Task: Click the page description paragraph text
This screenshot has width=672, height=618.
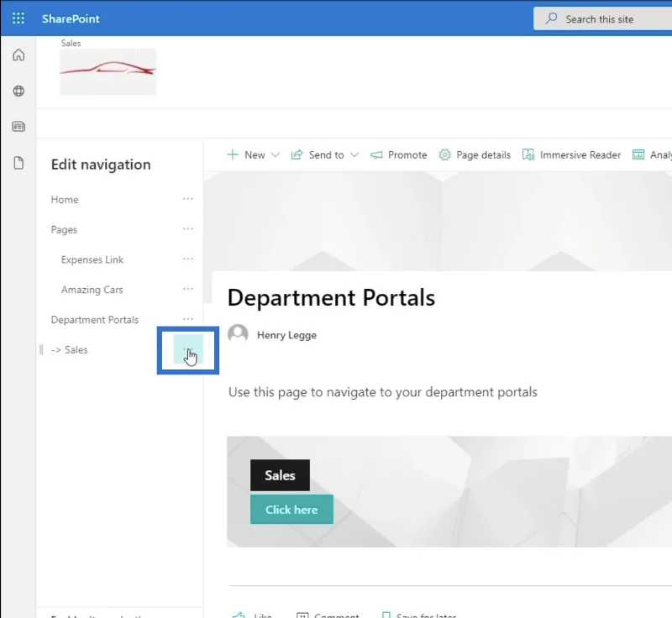Action: pos(383,392)
